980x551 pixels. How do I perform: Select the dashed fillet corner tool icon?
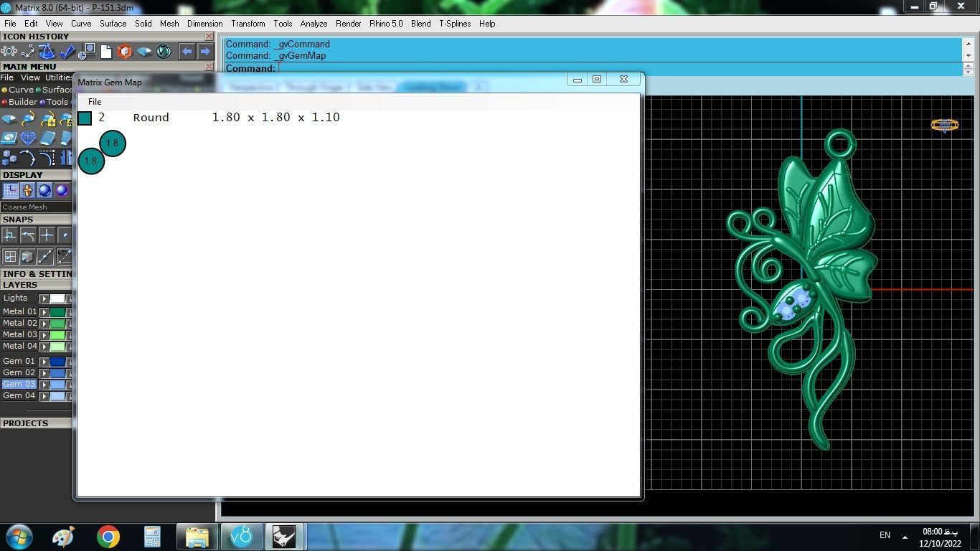point(47,157)
